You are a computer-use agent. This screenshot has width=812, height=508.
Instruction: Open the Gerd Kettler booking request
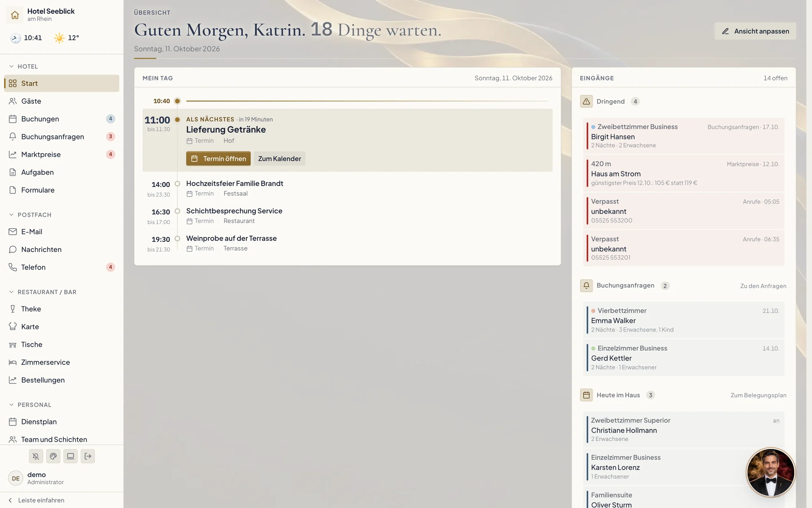tap(684, 358)
